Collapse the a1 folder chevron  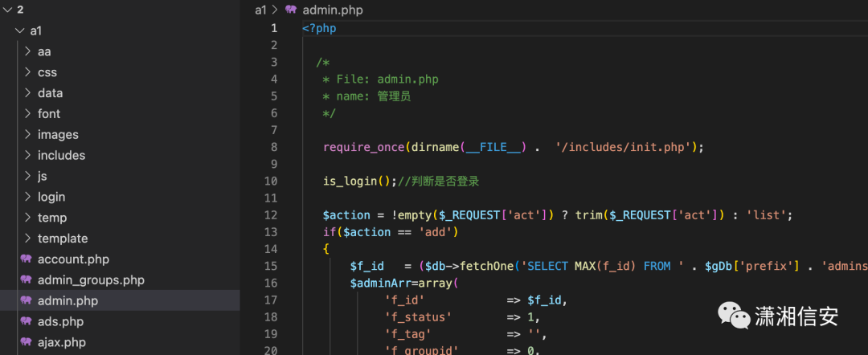pyautogui.click(x=20, y=31)
